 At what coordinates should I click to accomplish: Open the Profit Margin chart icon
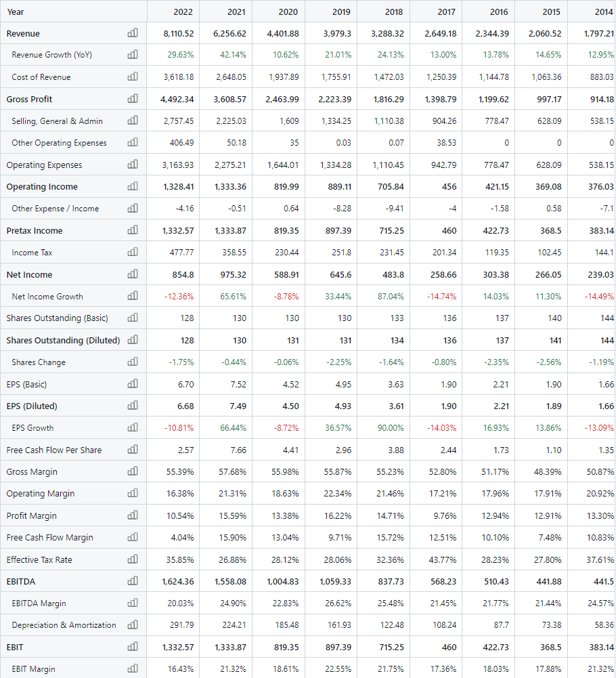coord(133,515)
